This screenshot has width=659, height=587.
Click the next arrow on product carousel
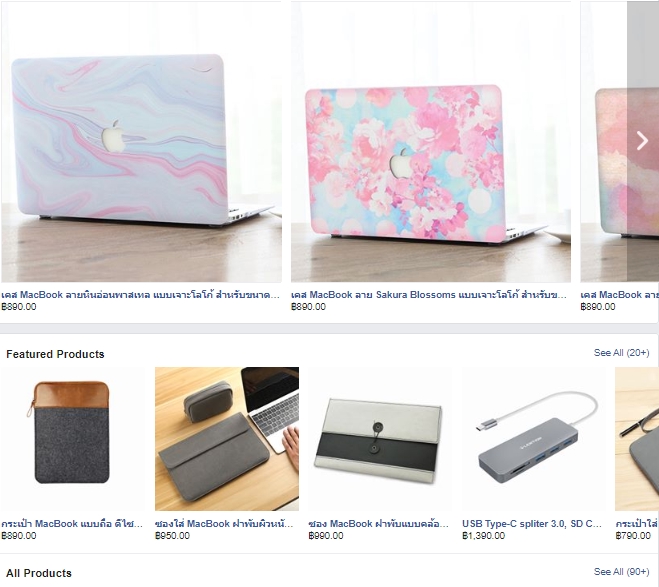point(642,141)
